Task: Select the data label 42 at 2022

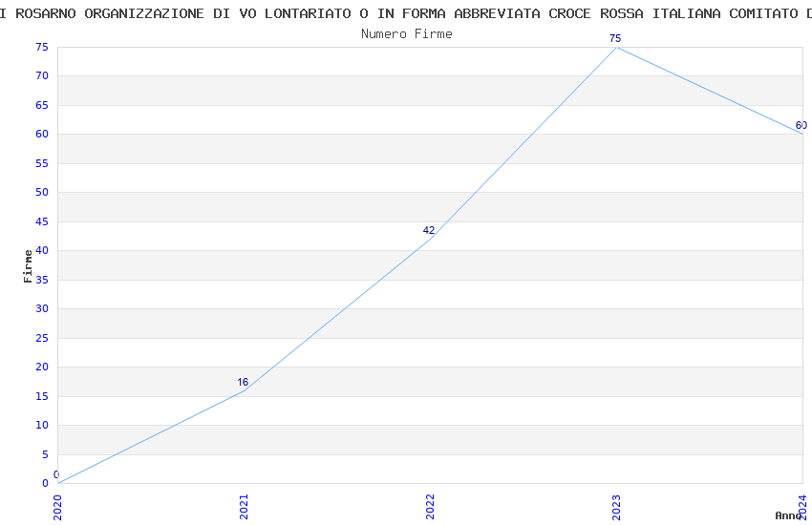Action: pyautogui.click(x=429, y=230)
